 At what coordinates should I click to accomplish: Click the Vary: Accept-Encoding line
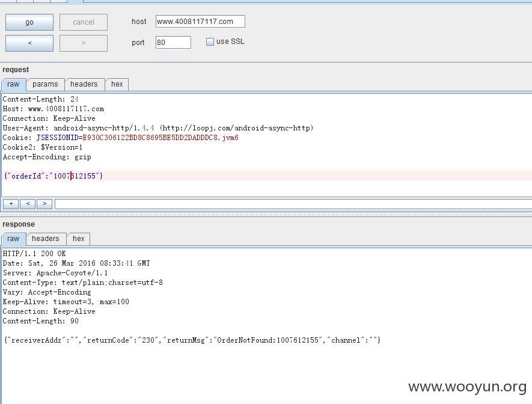click(x=47, y=292)
